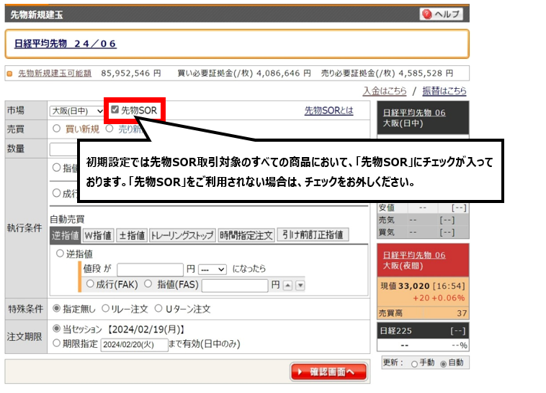This screenshot has height=393, width=546.
Task: Click the 売買高 37 row
Action: coord(423,313)
